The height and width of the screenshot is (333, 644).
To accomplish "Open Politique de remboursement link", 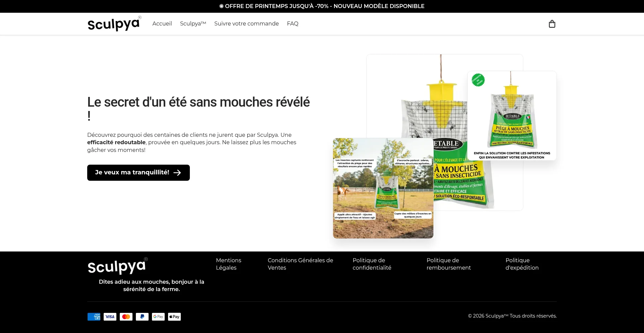I will pyautogui.click(x=449, y=264).
